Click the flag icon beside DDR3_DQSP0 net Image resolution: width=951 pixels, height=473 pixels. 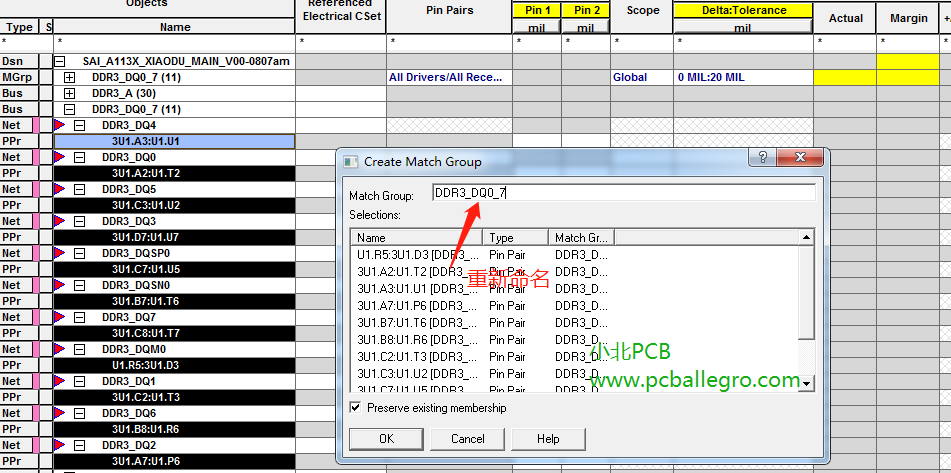[x=59, y=253]
